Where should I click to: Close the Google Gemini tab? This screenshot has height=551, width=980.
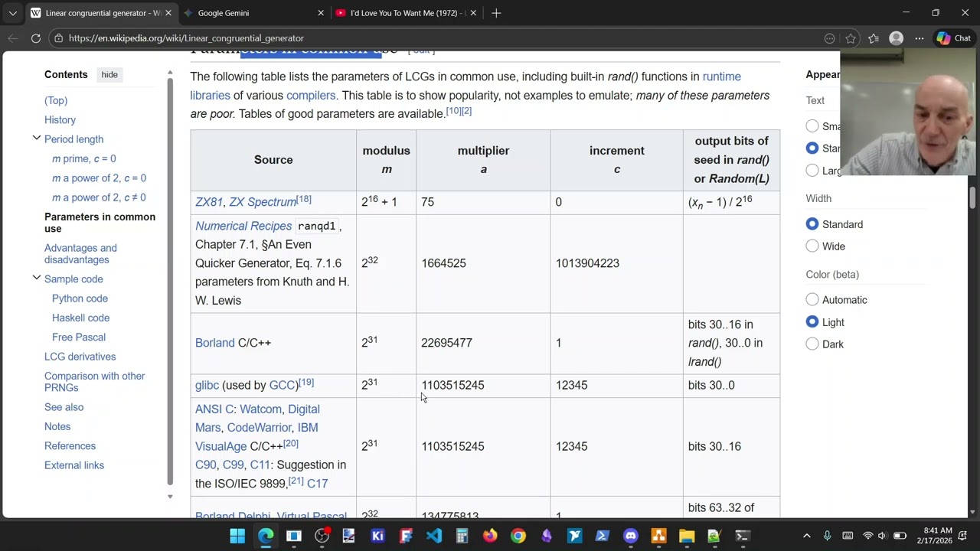pos(321,13)
